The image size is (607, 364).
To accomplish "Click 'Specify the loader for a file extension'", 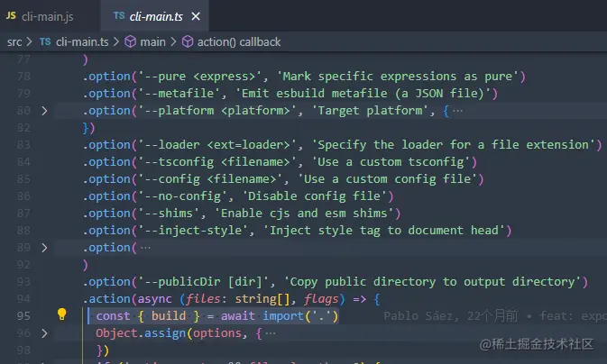I will tap(454, 145).
